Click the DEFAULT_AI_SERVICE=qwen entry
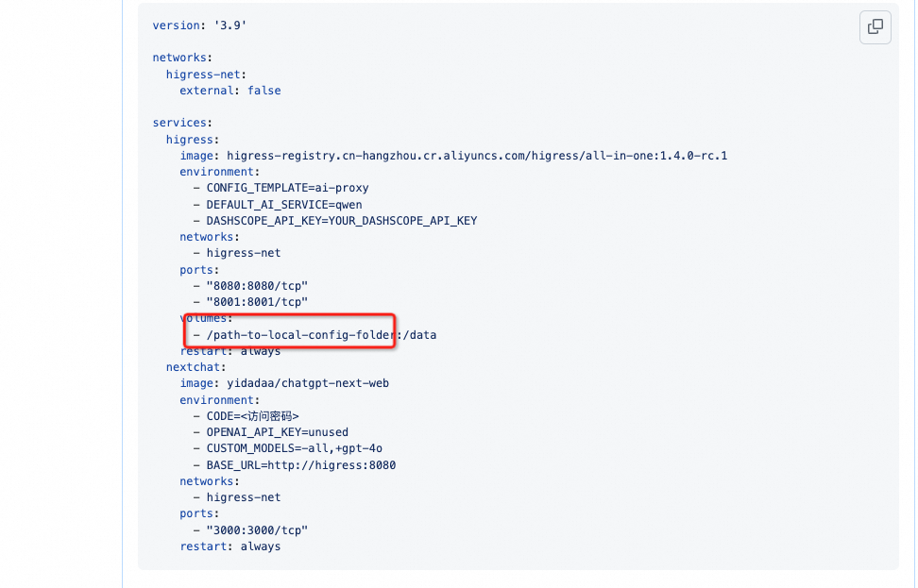This screenshot has height=588, width=918. point(278,205)
